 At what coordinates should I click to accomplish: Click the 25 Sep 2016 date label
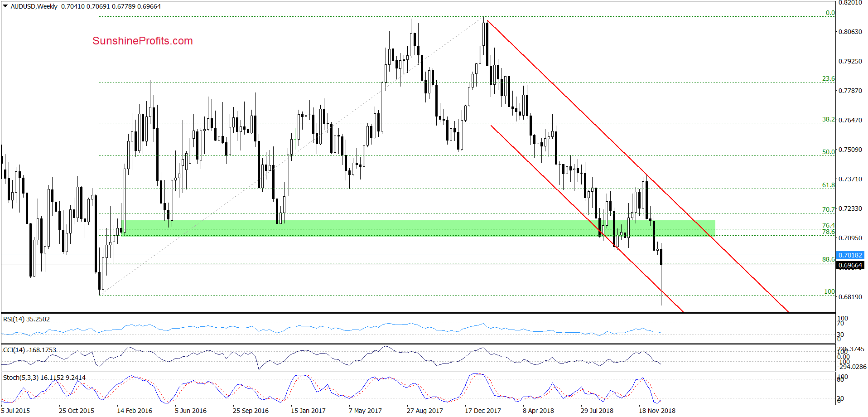click(251, 411)
